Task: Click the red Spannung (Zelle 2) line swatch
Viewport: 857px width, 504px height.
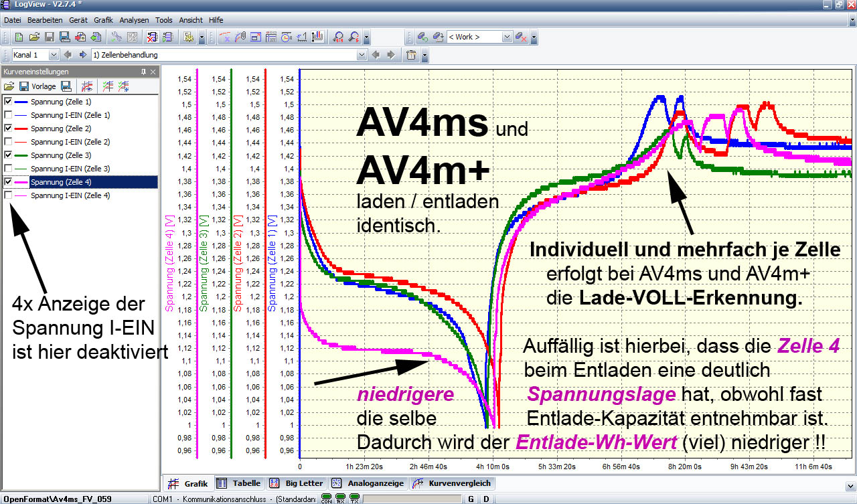Action: [21, 129]
